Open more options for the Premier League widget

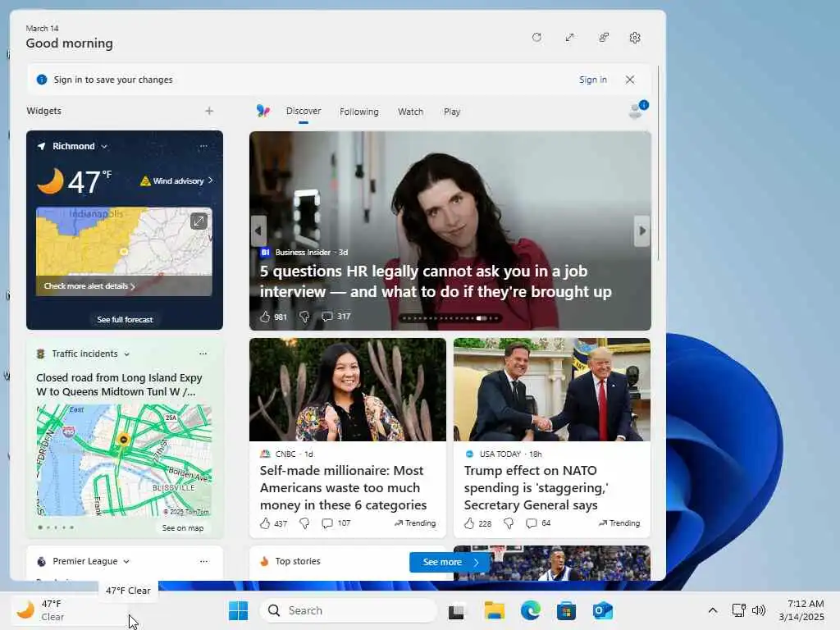[x=203, y=561]
